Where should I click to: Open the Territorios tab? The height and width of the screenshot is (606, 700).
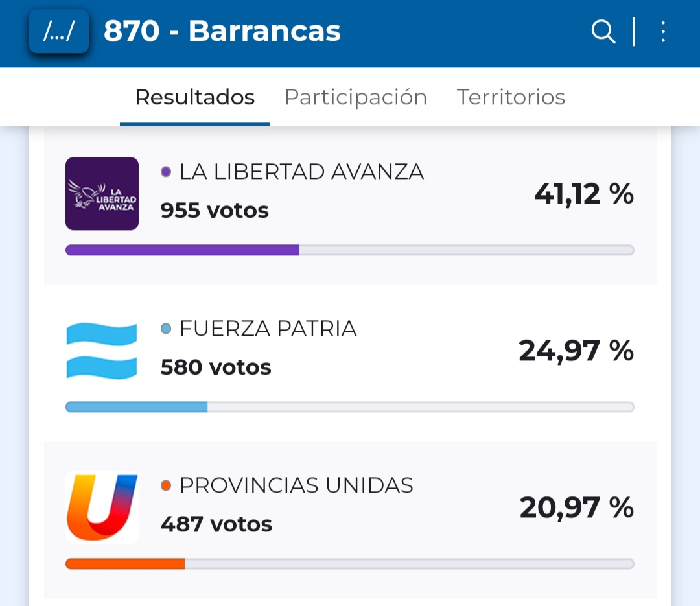tap(511, 97)
